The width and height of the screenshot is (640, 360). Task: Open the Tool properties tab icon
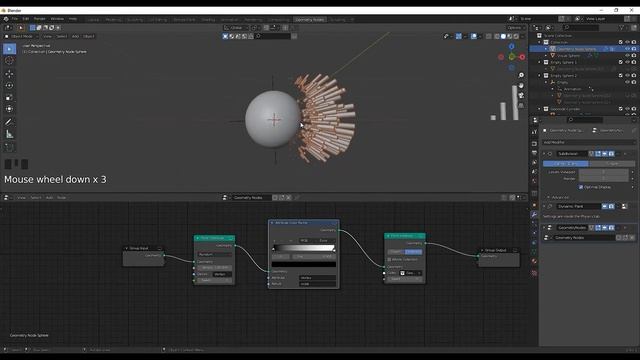[x=534, y=132]
